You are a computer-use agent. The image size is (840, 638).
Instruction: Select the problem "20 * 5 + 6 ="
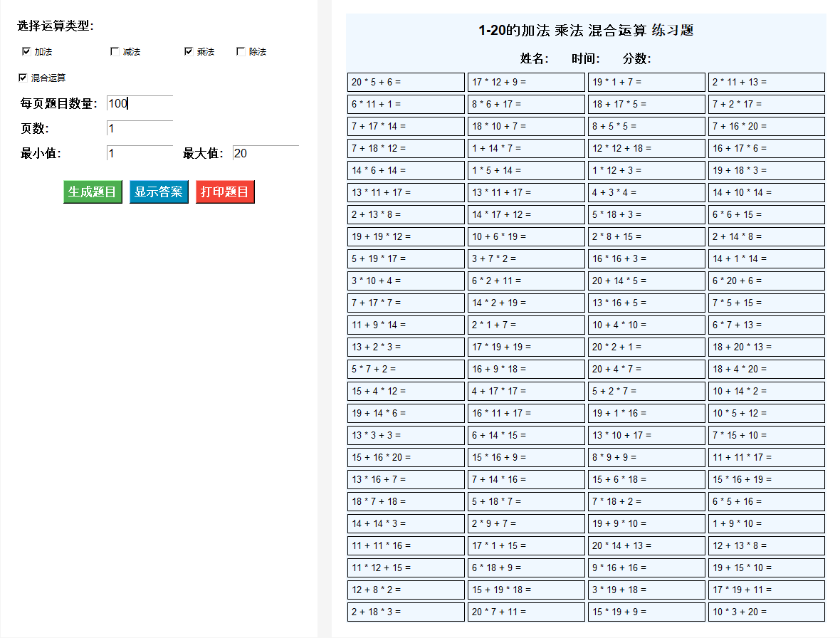[x=406, y=82]
